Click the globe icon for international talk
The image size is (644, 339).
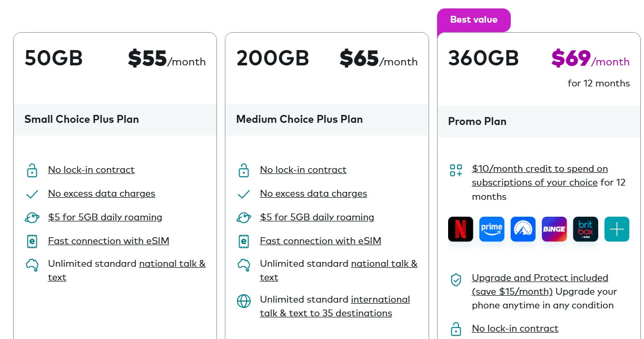click(243, 301)
